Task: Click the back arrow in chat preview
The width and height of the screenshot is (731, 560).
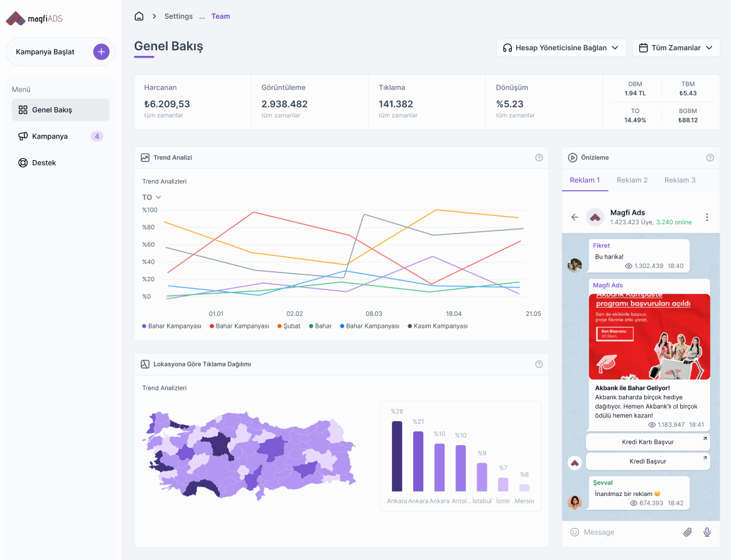Action: point(575,217)
